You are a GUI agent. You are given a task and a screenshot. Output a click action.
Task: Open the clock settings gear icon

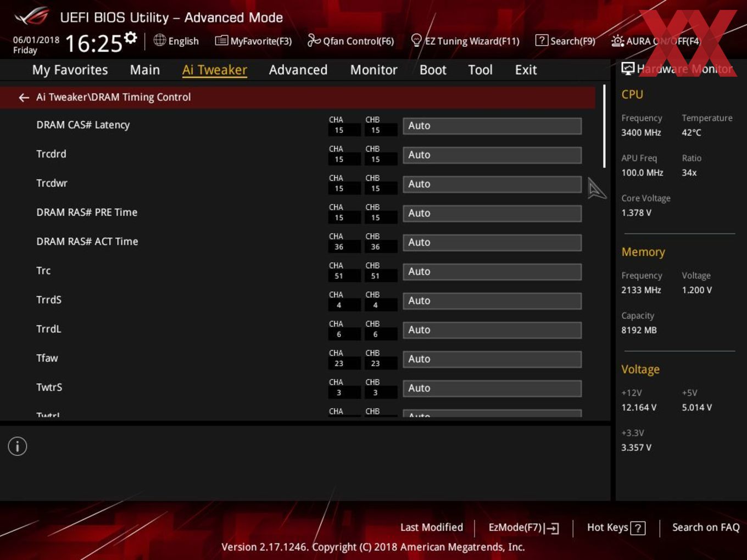click(x=130, y=37)
